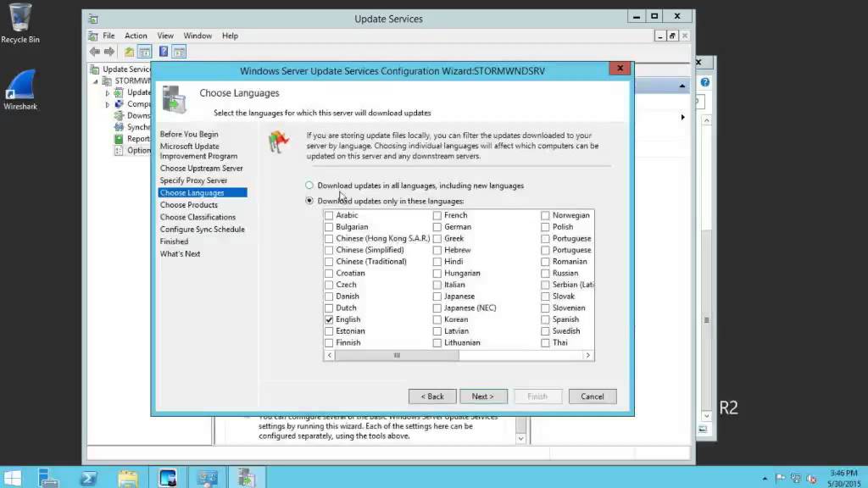
Task: Select Download updates in all languages option
Action: (309, 186)
